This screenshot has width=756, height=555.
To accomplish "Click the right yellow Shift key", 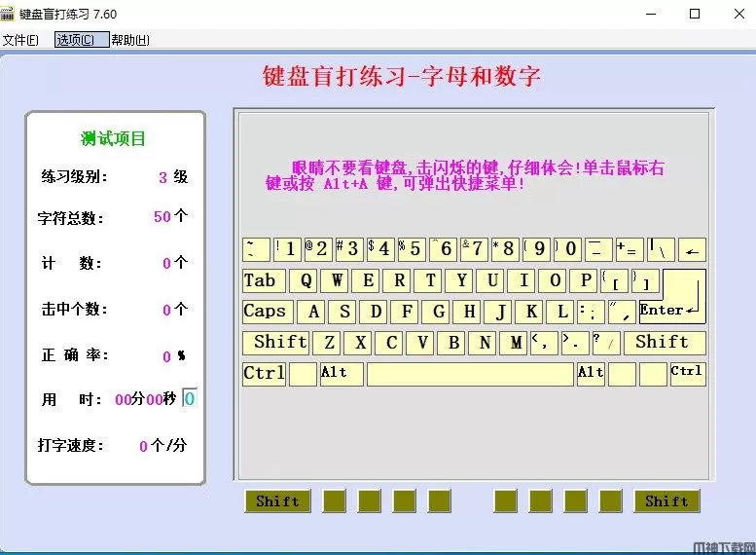I will [x=665, y=343].
